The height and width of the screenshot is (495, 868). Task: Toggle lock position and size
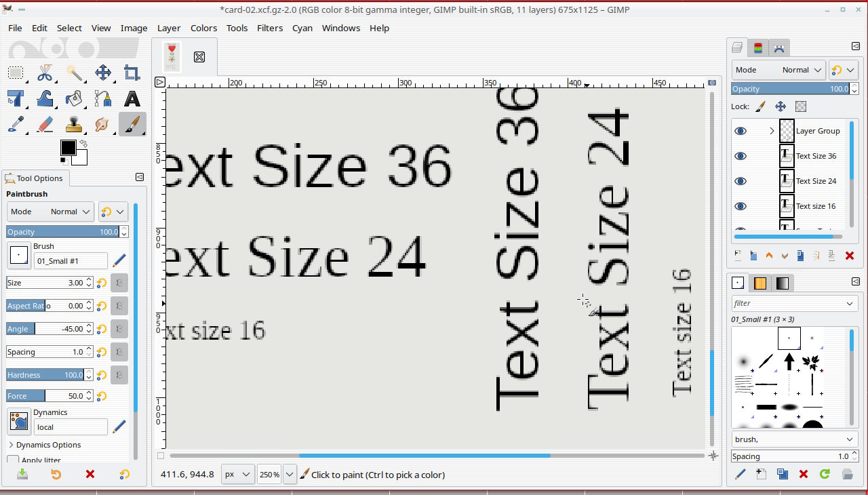pyautogui.click(x=781, y=106)
